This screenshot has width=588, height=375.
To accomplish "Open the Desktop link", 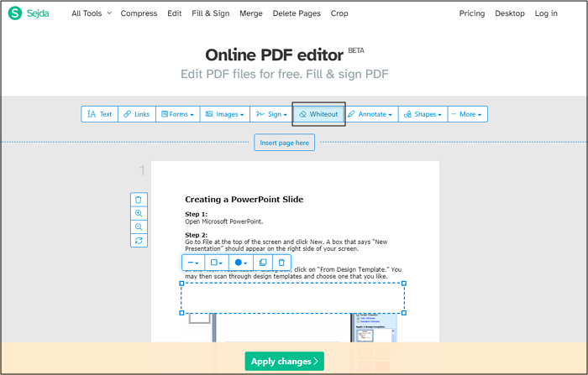I will pyautogui.click(x=510, y=13).
